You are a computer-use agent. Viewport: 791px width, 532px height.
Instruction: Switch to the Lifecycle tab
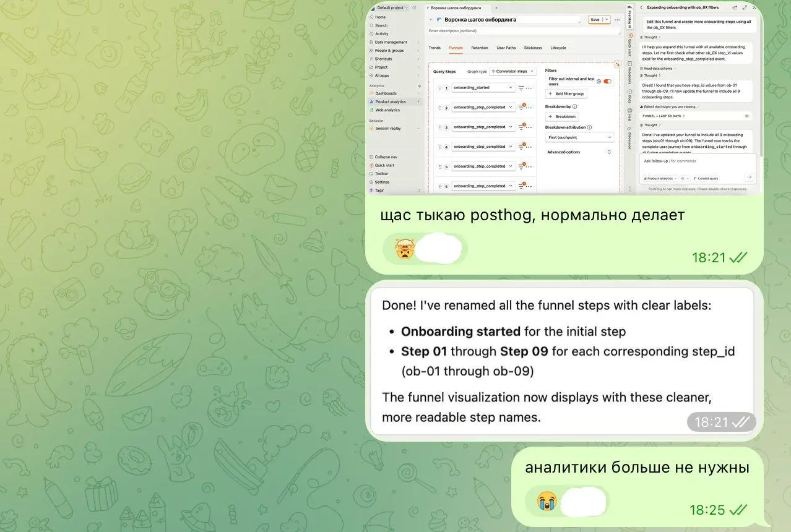pos(558,48)
